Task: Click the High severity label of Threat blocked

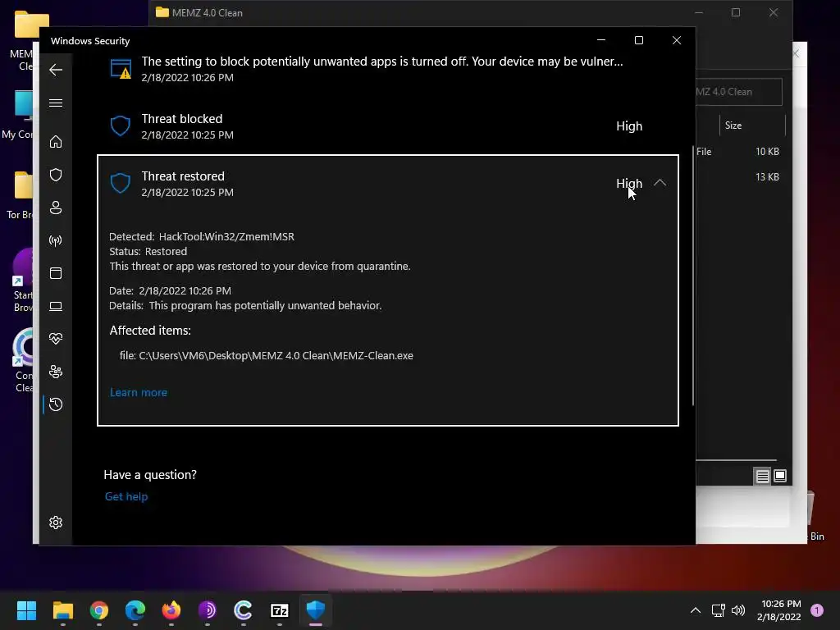Action: click(x=629, y=126)
